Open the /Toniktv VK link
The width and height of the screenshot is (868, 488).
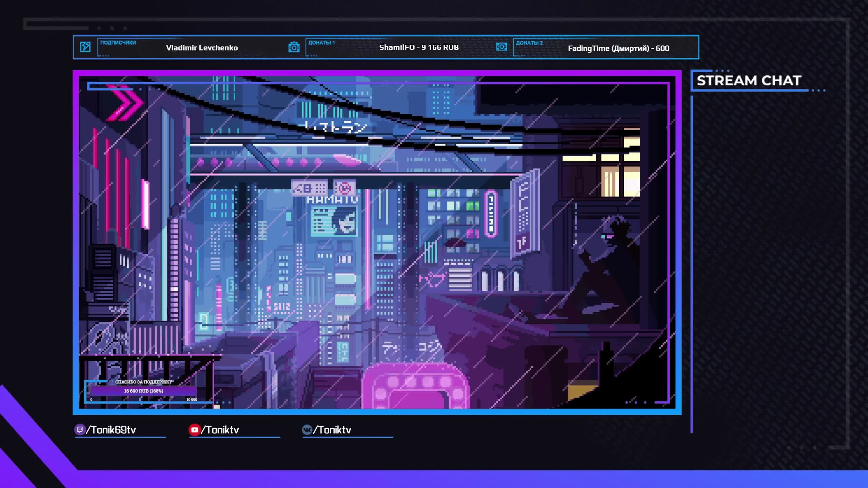[x=332, y=430]
